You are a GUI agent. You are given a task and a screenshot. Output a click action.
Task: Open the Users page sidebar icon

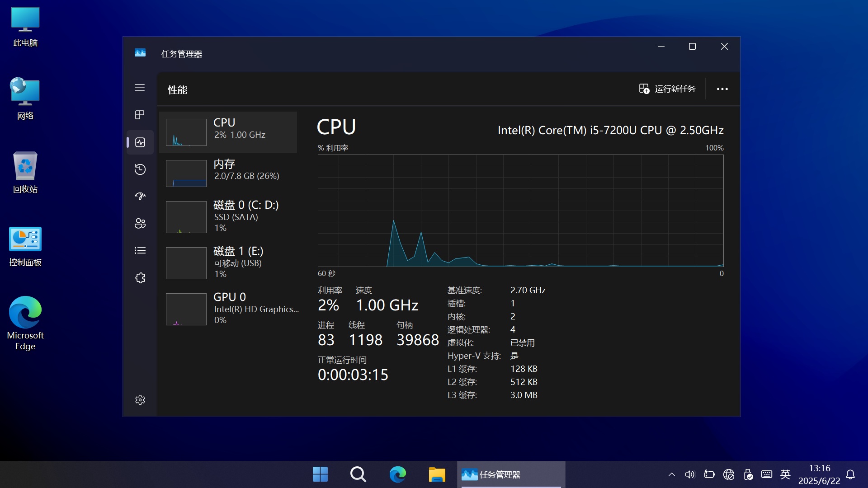click(x=140, y=223)
